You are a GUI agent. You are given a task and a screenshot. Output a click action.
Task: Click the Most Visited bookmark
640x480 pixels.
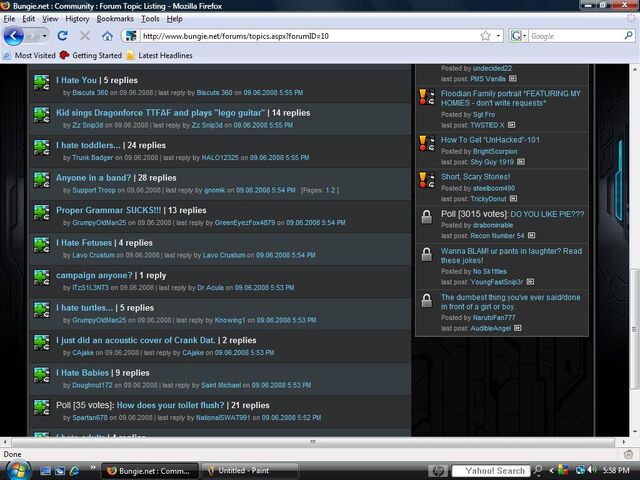pos(29,56)
